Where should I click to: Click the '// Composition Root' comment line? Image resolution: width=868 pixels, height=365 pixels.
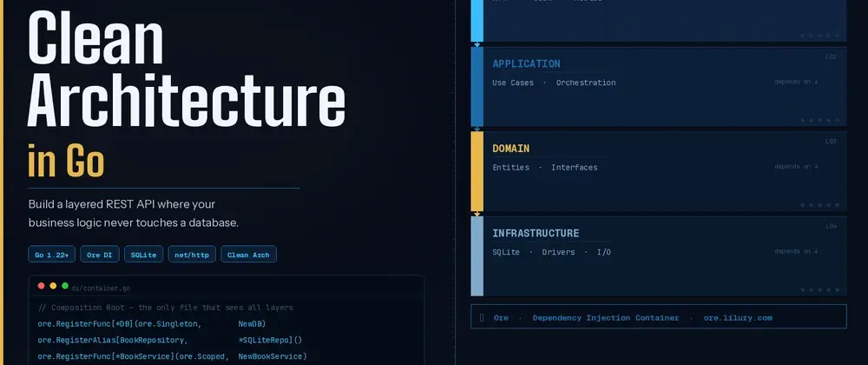point(166,308)
